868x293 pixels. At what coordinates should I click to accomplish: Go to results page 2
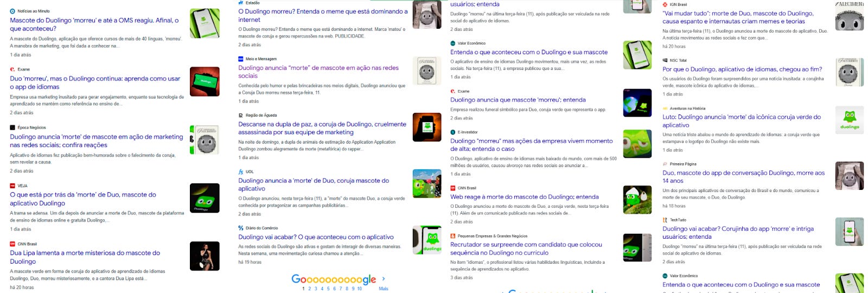pos(310,289)
